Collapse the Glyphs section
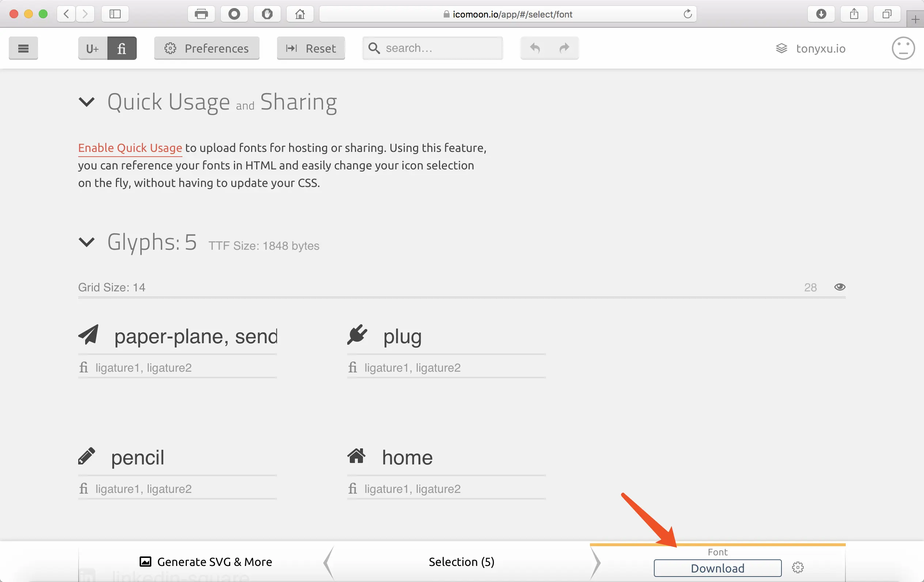This screenshot has height=582, width=924. pyautogui.click(x=86, y=242)
